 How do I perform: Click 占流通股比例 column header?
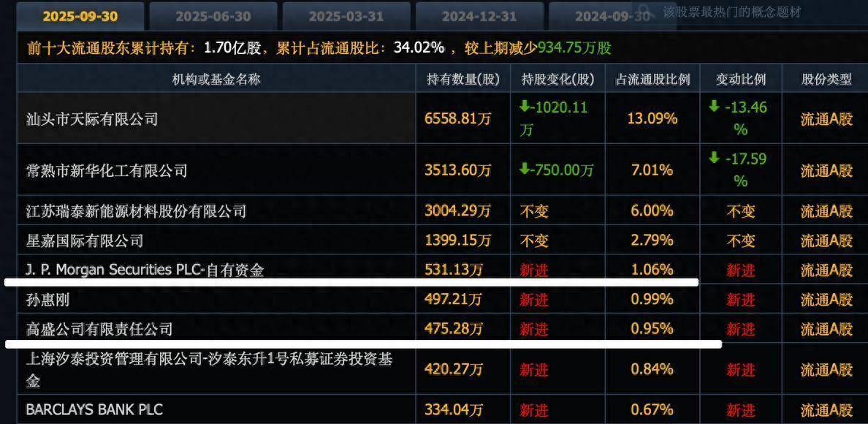(x=652, y=79)
